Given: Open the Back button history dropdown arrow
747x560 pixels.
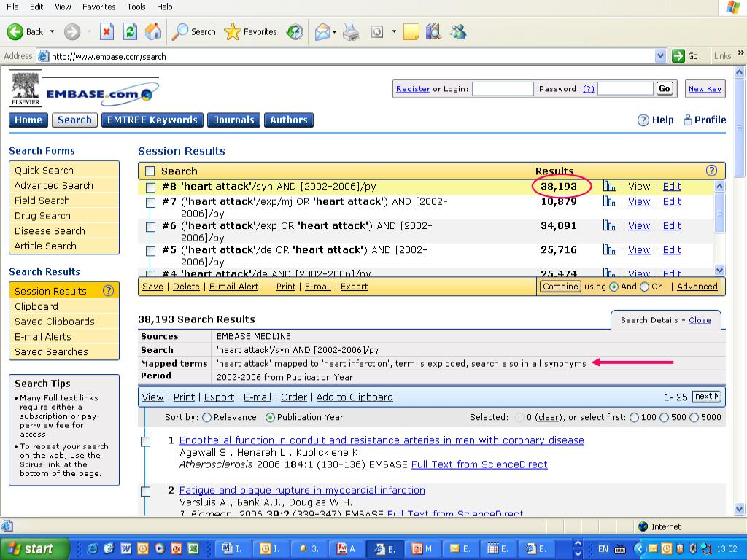Looking at the screenshot, I should 52,32.
